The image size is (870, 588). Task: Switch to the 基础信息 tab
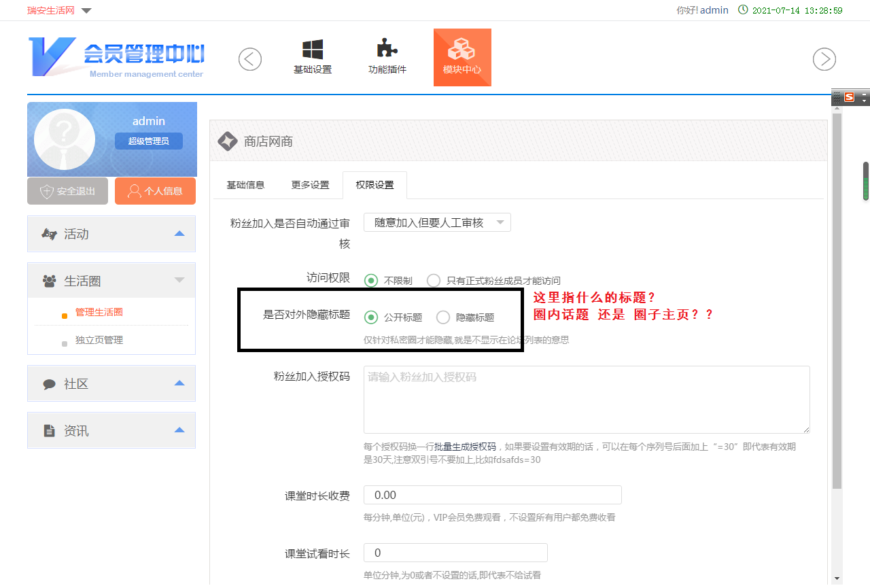point(245,185)
